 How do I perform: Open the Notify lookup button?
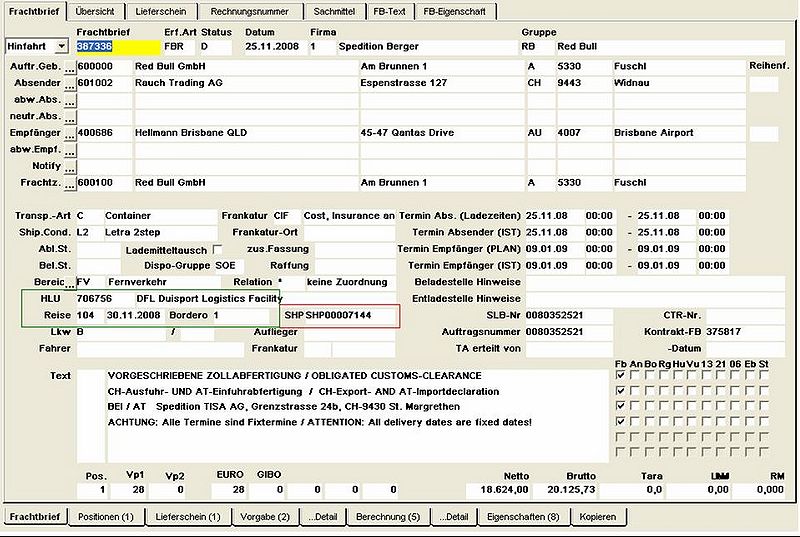point(70,168)
